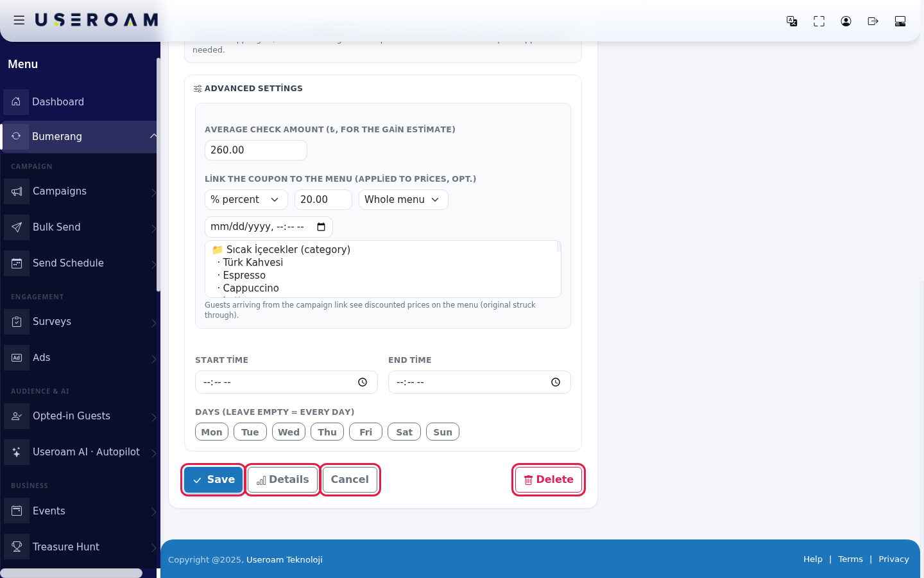Open the Start Time clock picker
924x578 pixels.
pos(363,382)
